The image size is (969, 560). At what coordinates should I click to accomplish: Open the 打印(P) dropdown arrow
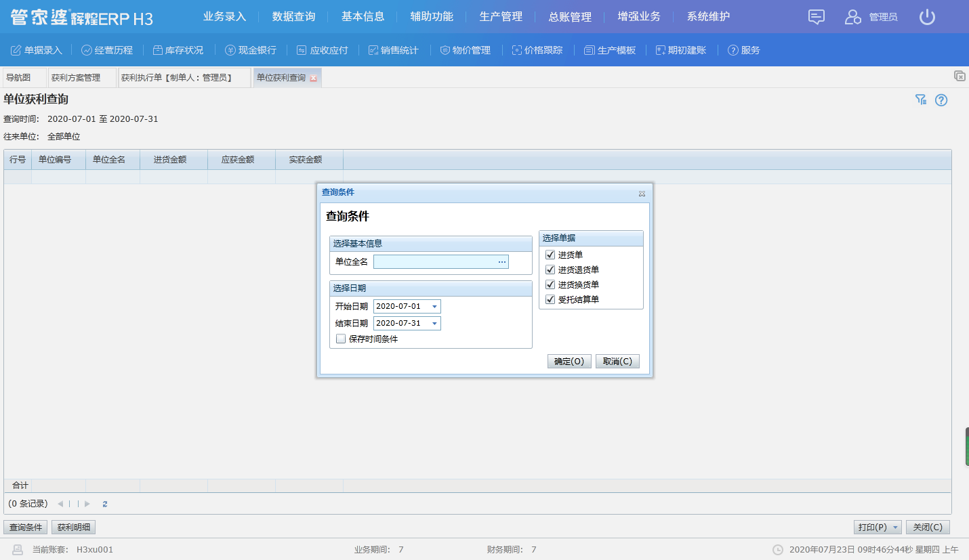(x=895, y=527)
